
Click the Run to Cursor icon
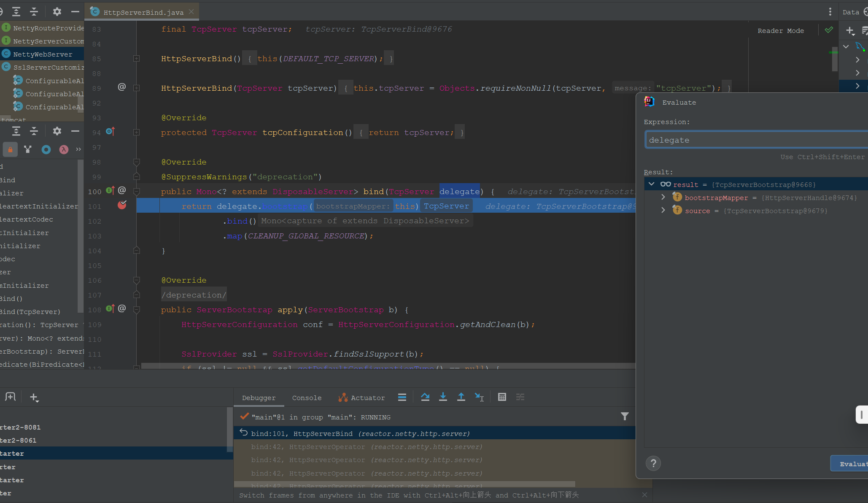[479, 397]
